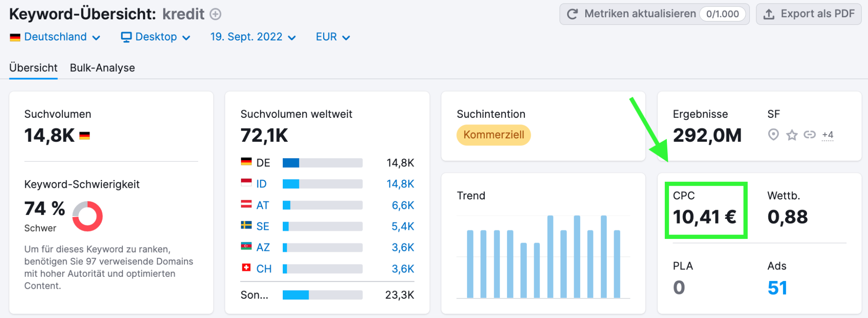Open the AZ country link
This screenshot has height=318, width=868.
(x=263, y=248)
